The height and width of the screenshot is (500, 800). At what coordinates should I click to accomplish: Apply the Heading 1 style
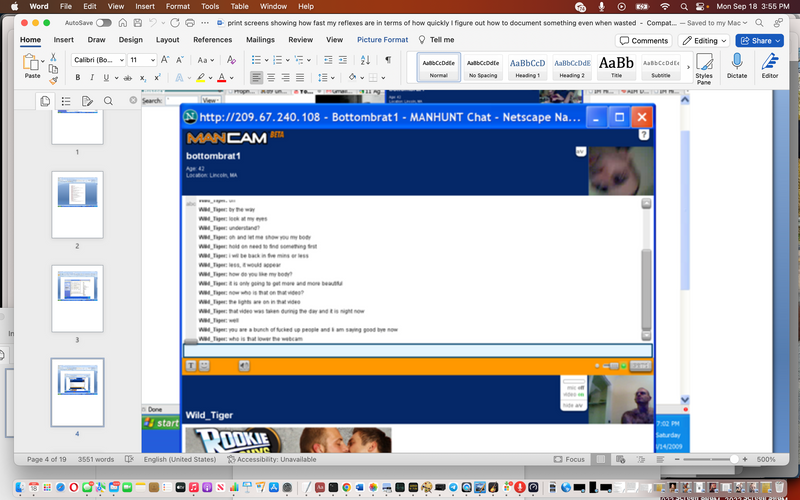[527, 67]
